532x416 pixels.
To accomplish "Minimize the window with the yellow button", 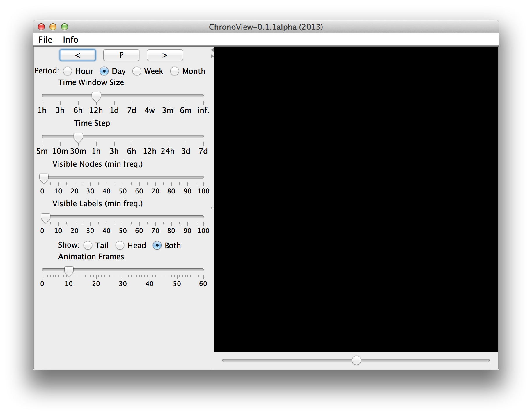I will click(x=53, y=27).
